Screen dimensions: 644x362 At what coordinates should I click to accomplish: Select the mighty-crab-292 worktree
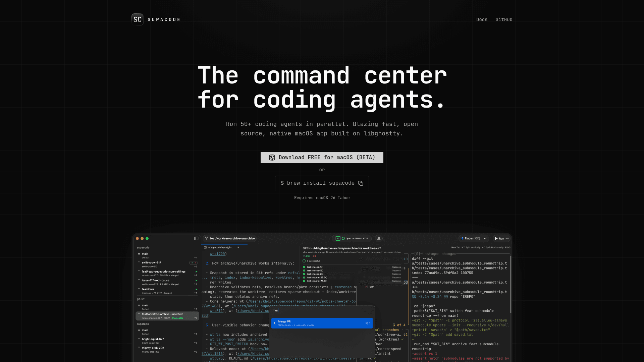[153, 348]
